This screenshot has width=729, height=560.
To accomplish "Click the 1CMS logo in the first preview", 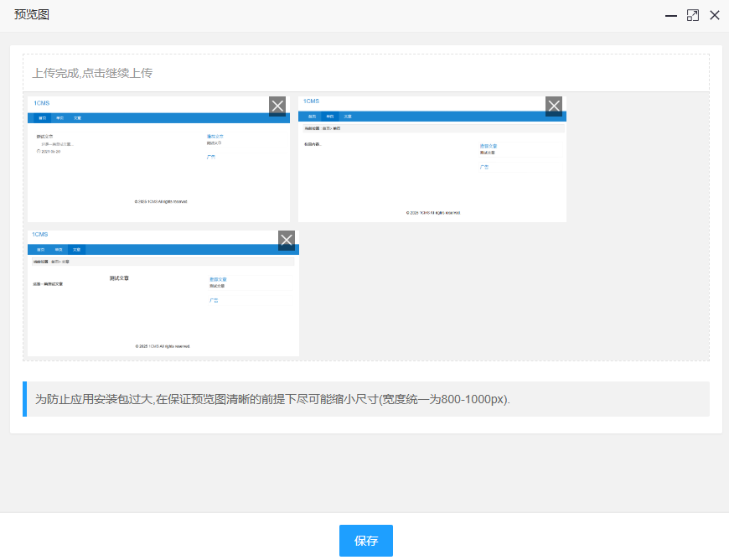I will coord(41,103).
